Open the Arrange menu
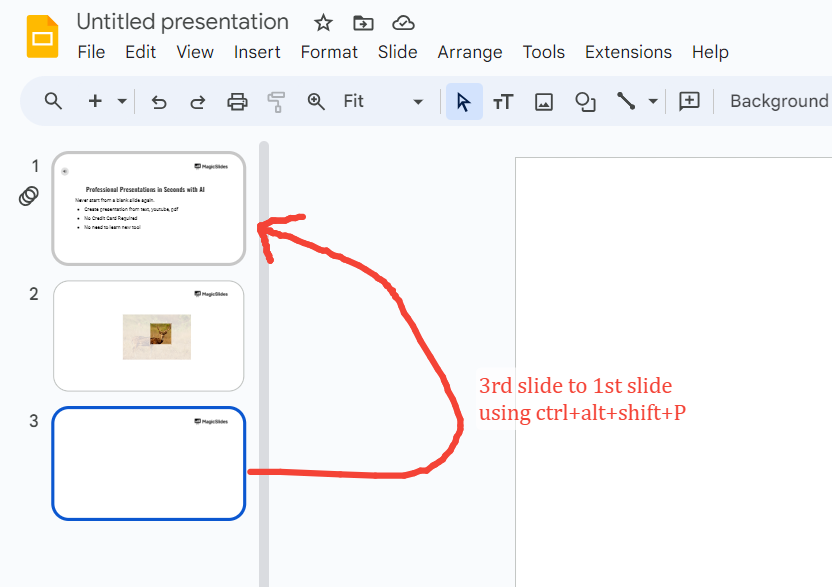Screen dimensions: 832x587 (469, 52)
